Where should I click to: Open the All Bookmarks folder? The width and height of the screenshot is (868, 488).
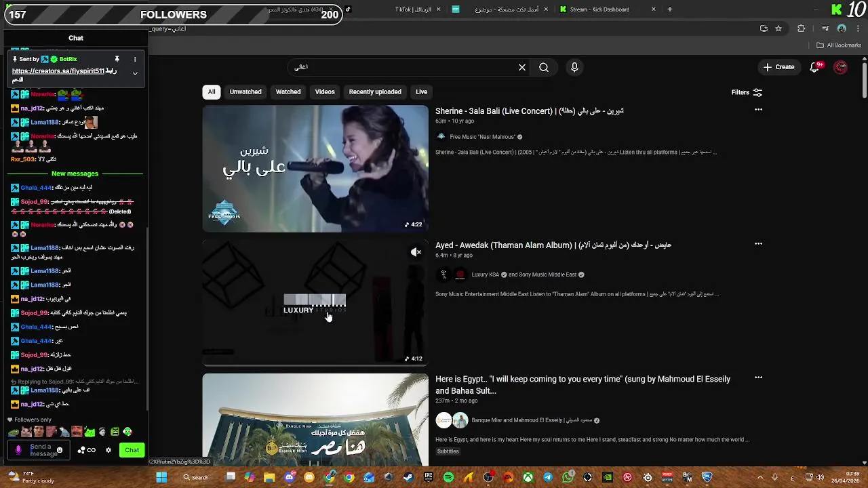[x=839, y=45]
